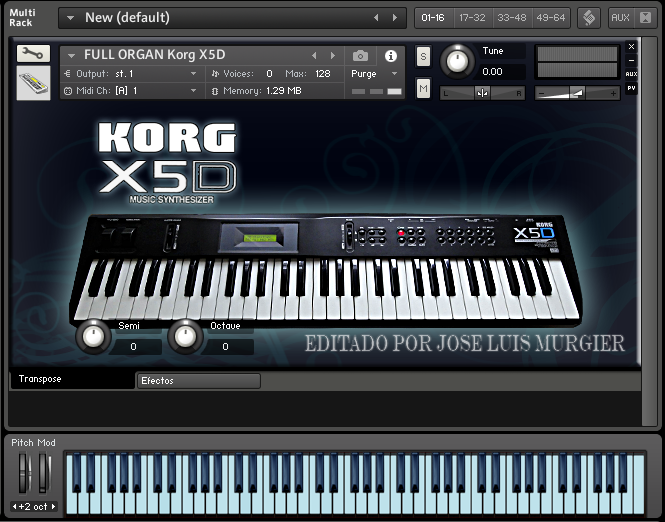This screenshot has width=665, height=522.
Task: Click the Tune knob
Action: click(x=457, y=61)
